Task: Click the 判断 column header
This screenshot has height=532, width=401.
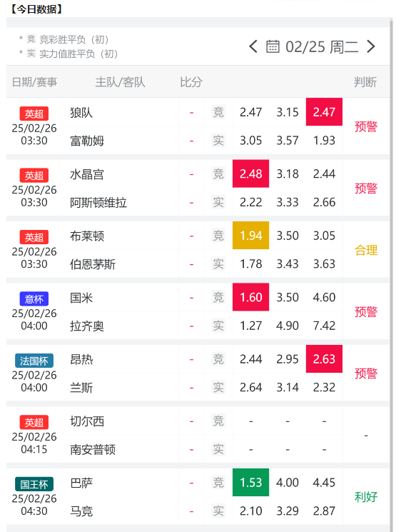Action: [x=365, y=82]
